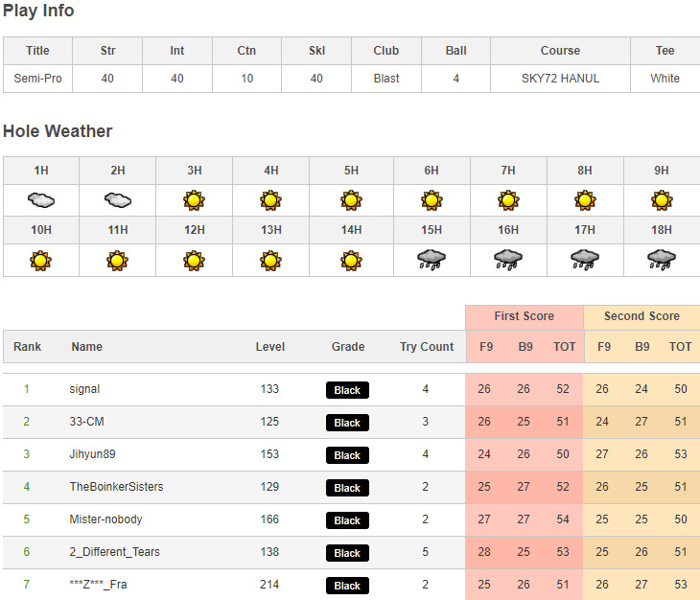The image size is (700, 600).
Task: Sort by the Try Count column header
Action: click(x=427, y=347)
